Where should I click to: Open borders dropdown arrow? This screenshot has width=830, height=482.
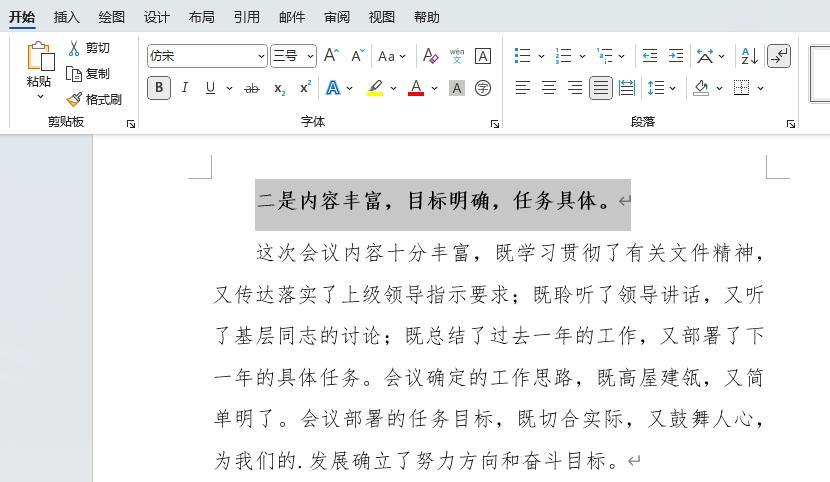761,88
